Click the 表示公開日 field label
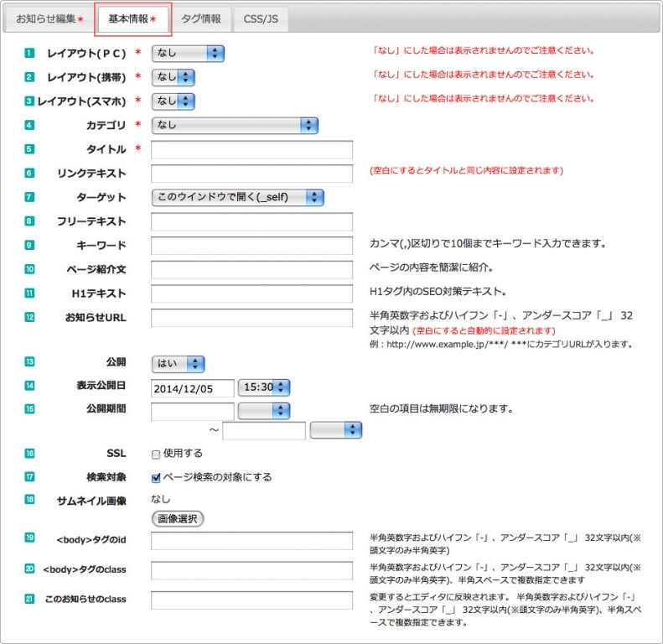 click(x=101, y=386)
